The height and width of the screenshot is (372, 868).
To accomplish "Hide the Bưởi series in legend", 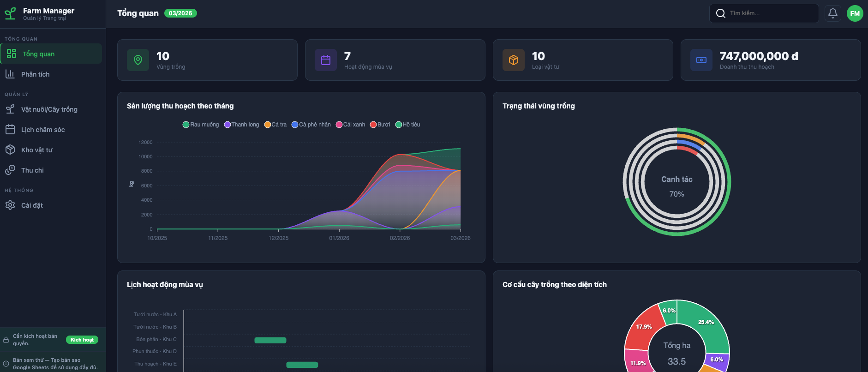I will 380,125.
